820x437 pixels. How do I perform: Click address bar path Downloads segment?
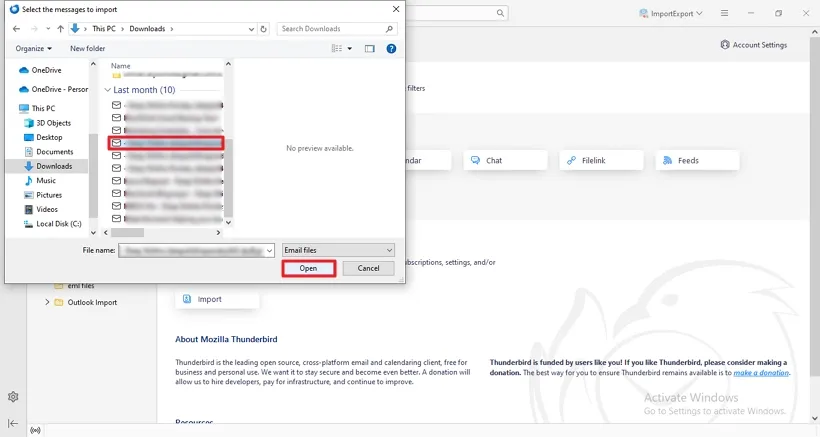click(x=147, y=29)
